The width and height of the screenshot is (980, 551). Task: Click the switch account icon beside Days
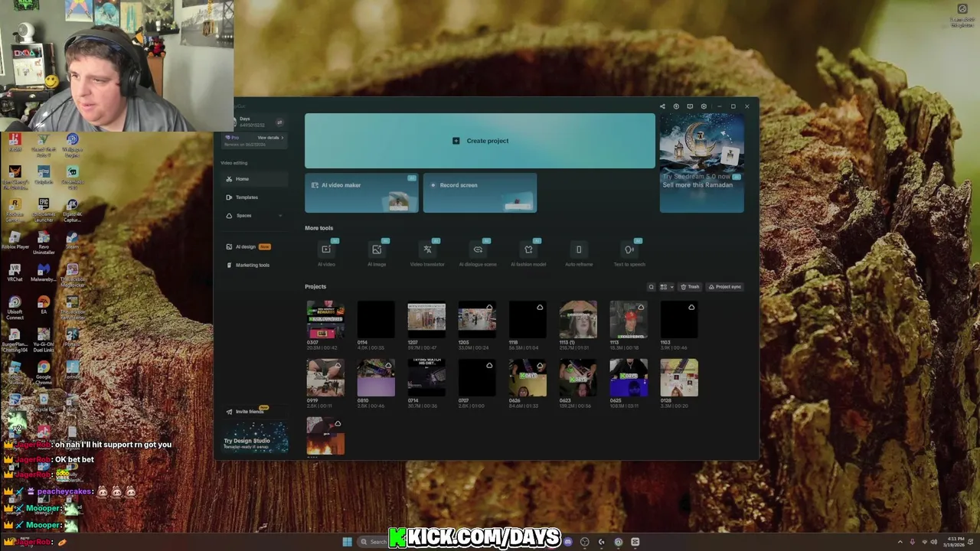click(x=279, y=122)
